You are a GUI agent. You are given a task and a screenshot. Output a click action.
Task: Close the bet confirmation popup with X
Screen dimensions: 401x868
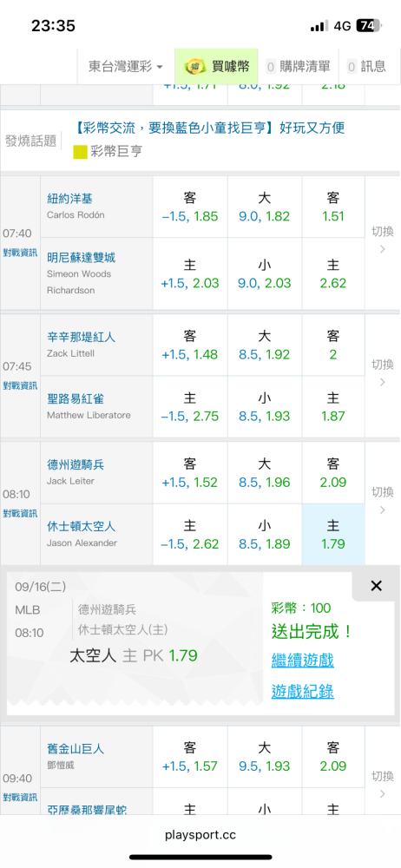point(376,586)
